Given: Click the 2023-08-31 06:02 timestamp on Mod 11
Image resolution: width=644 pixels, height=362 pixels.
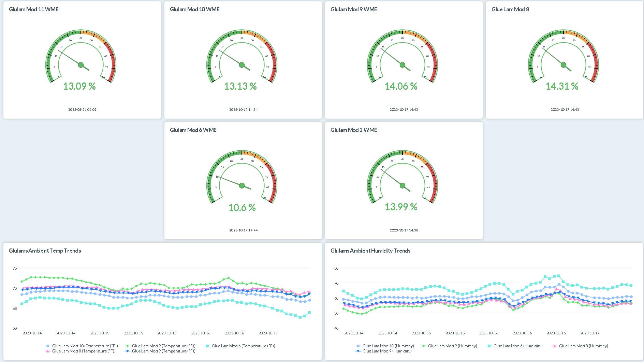Looking at the screenshot, I should point(82,109).
